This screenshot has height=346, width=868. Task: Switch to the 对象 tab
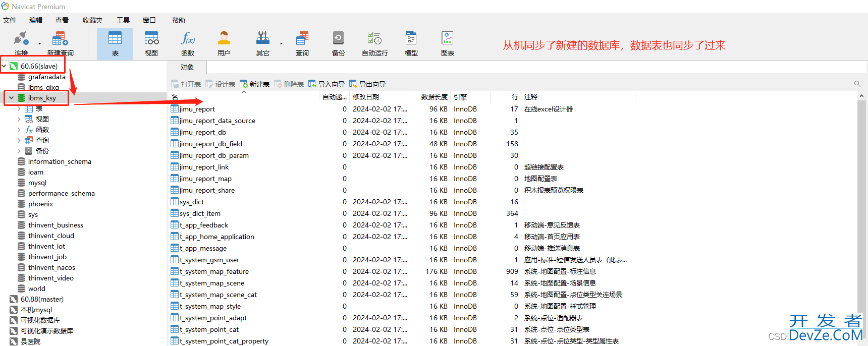pos(187,67)
